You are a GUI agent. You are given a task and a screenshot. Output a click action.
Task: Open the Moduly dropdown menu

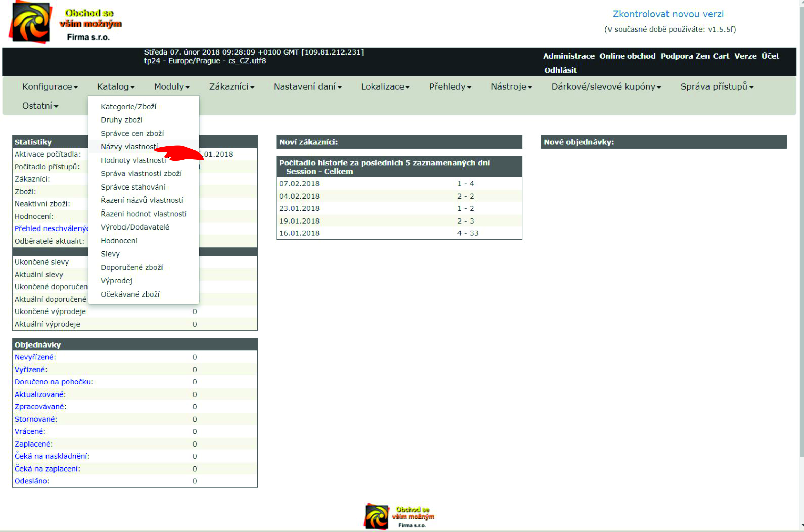[x=172, y=86]
